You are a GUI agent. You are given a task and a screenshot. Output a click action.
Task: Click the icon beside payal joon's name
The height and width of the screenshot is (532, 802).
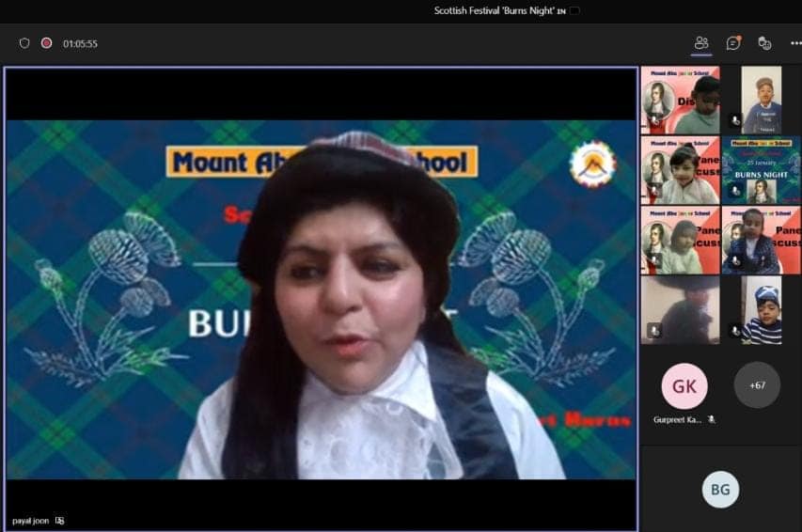pos(60,521)
